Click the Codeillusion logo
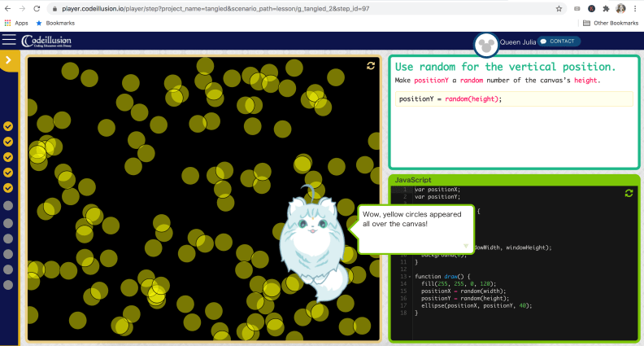 click(46, 41)
